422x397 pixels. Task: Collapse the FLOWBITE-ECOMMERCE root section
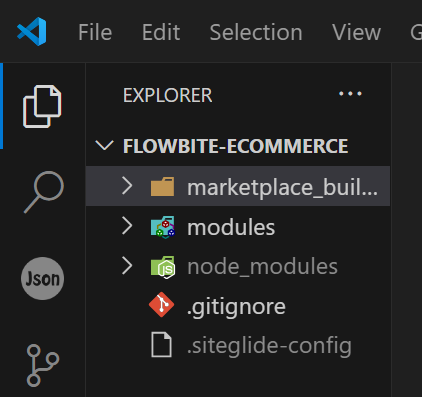coord(104,145)
